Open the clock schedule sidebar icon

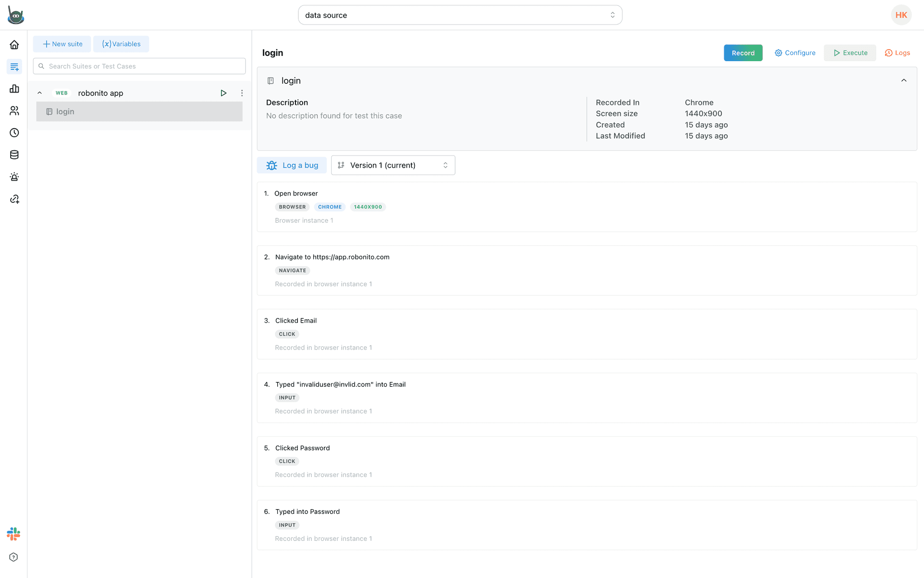click(x=14, y=133)
